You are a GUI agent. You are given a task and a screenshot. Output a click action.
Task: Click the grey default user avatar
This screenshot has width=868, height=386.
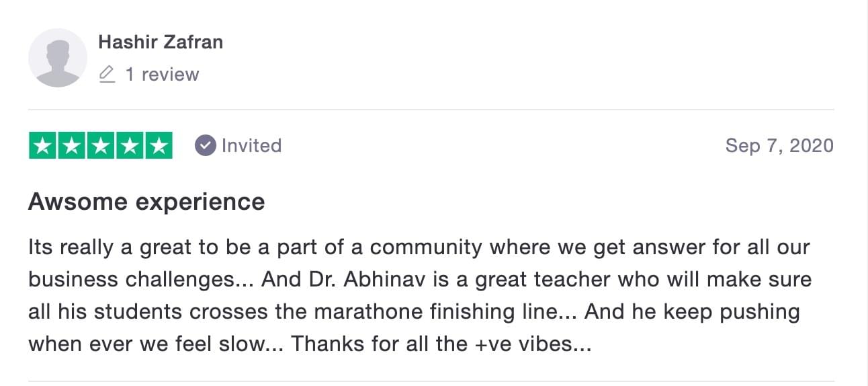[58, 58]
